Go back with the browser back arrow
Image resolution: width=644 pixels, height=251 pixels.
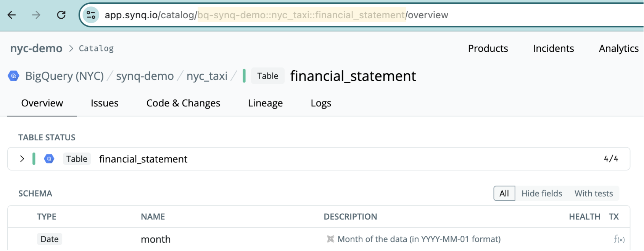coord(12,15)
